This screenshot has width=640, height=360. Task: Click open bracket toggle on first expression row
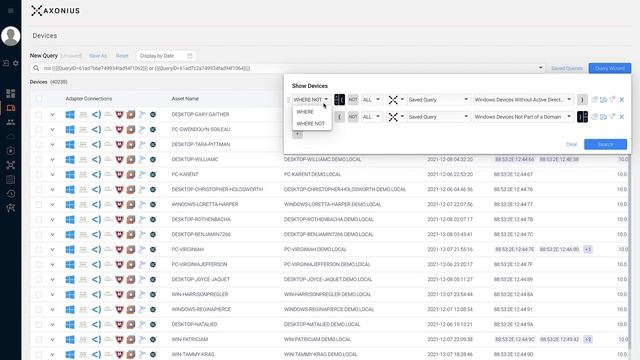(x=339, y=100)
